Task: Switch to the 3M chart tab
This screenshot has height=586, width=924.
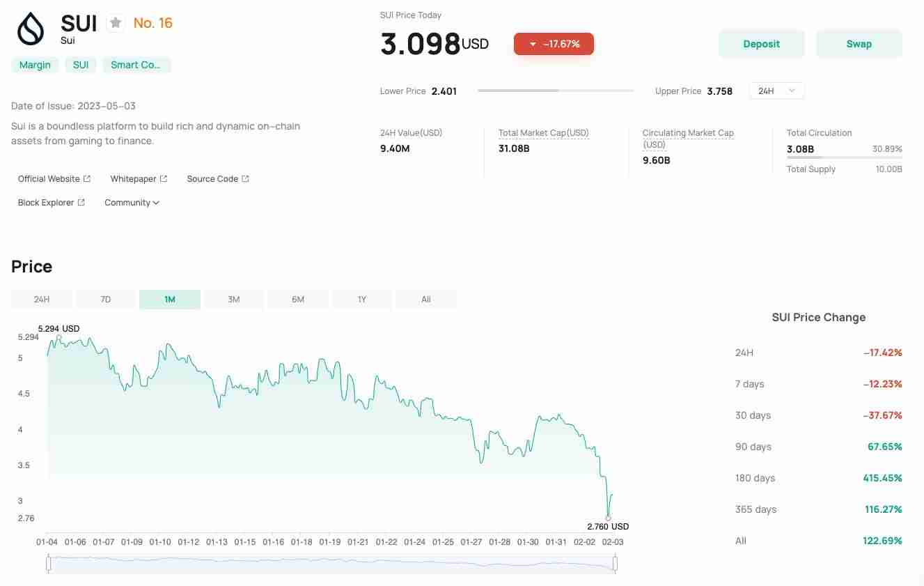Action: 234,300
